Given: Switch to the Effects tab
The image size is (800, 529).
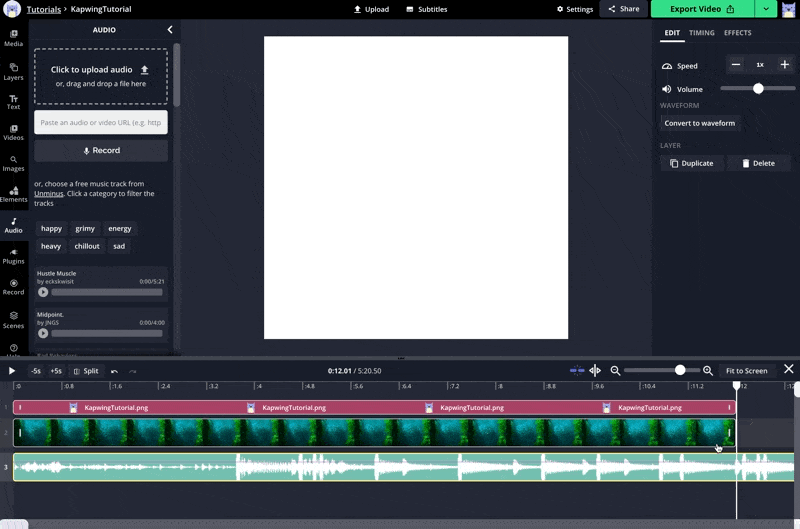Looking at the screenshot, I should (737, 33).
